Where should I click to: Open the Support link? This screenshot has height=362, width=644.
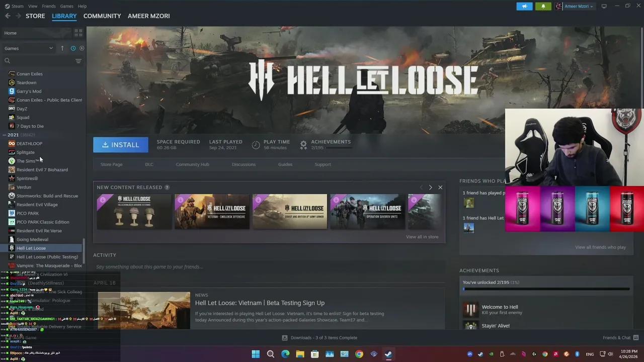[x=323, y=164]
